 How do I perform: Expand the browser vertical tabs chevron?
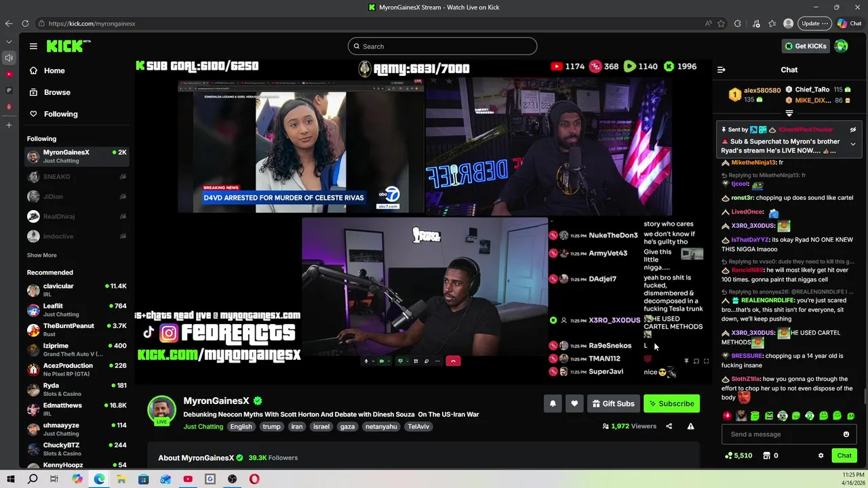9,41
